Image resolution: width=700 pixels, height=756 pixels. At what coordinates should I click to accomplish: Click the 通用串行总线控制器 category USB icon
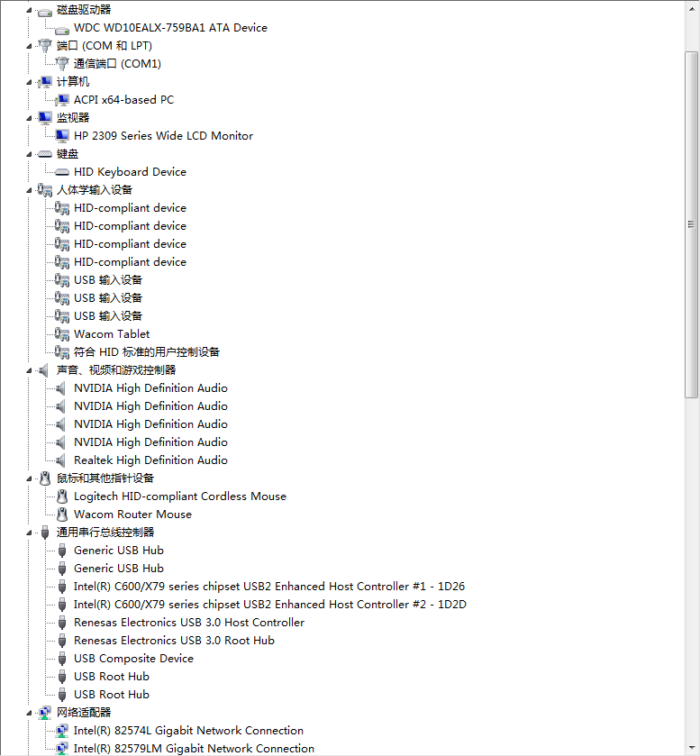(x=45, y=533)
